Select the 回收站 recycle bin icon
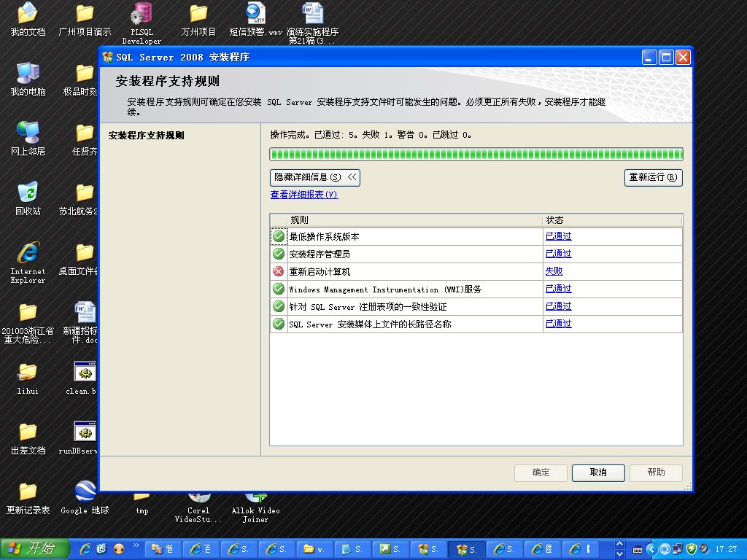The image size is (747, 560). (28, 192)
